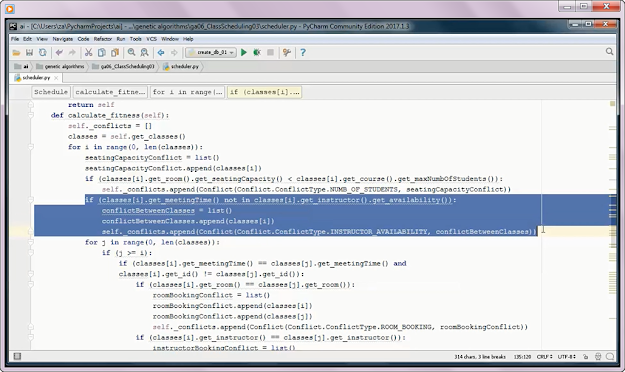Click the Schedule class breadcrumb
Screen dimensions: 625x372
click(51, 92)
